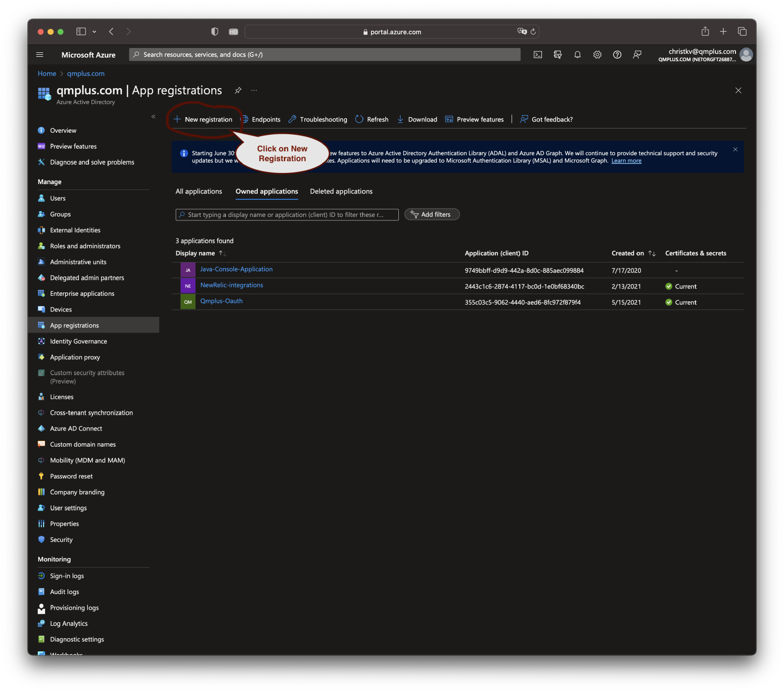
Task: Open the notifications bell icon
Action: pos(577,55)
